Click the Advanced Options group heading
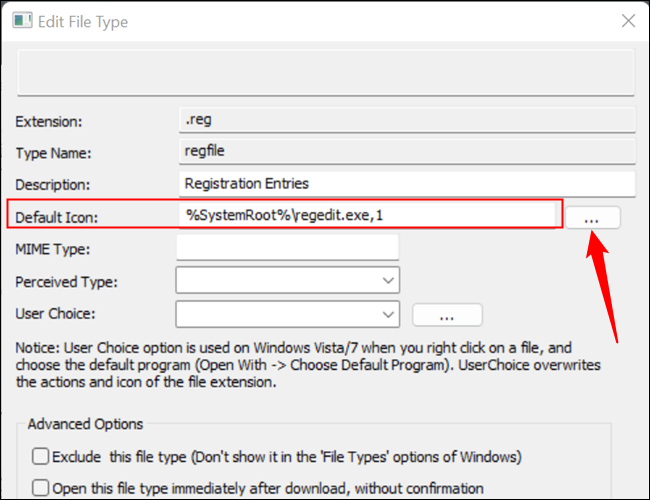 click(85, 424)
